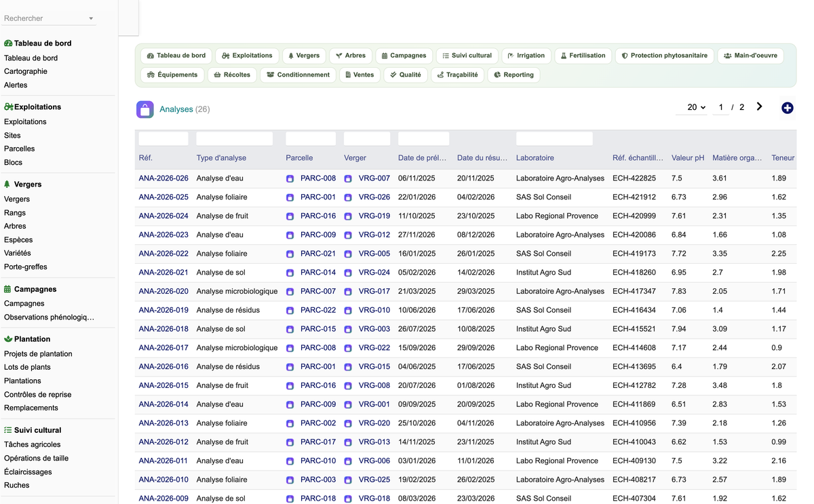Open the Traçabilité tab
Viewport: 814px width, 504px height.
pos(458,75)
